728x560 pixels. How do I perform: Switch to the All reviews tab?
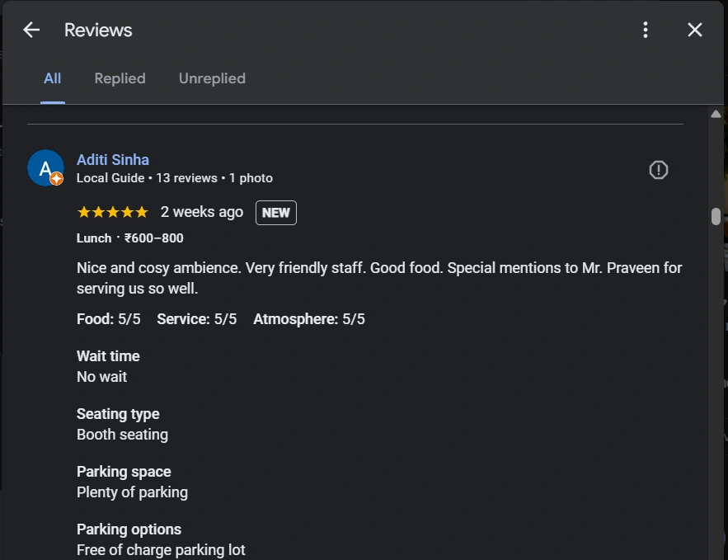coord(53,78)
